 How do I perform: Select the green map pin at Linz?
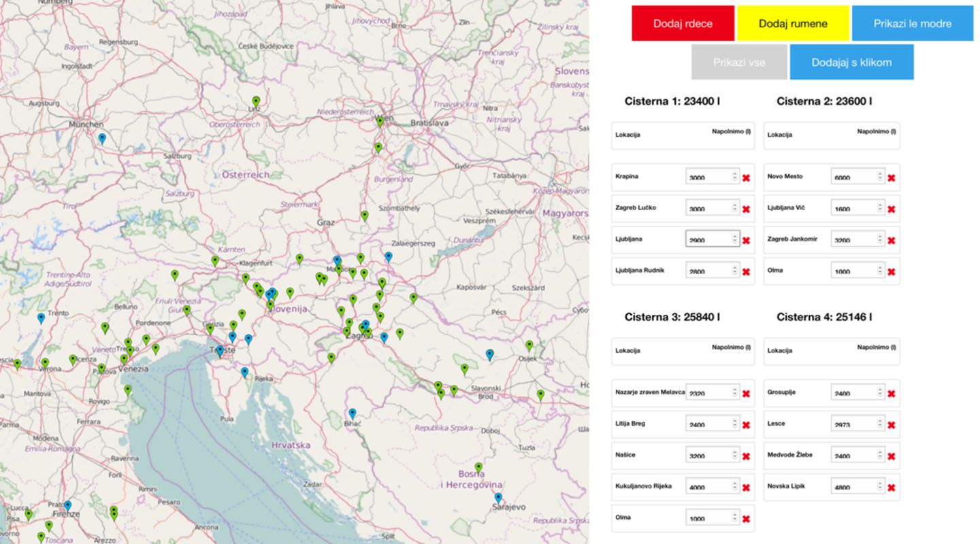point(256,101)
